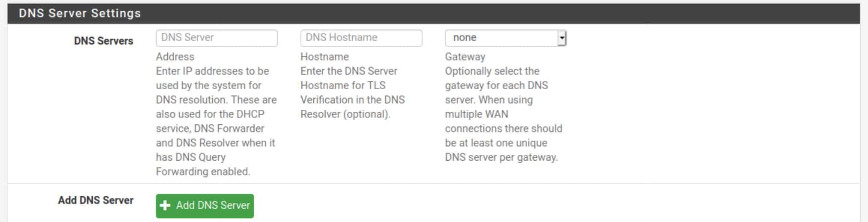Select the Gateway combo box showing none

[505, 38]
